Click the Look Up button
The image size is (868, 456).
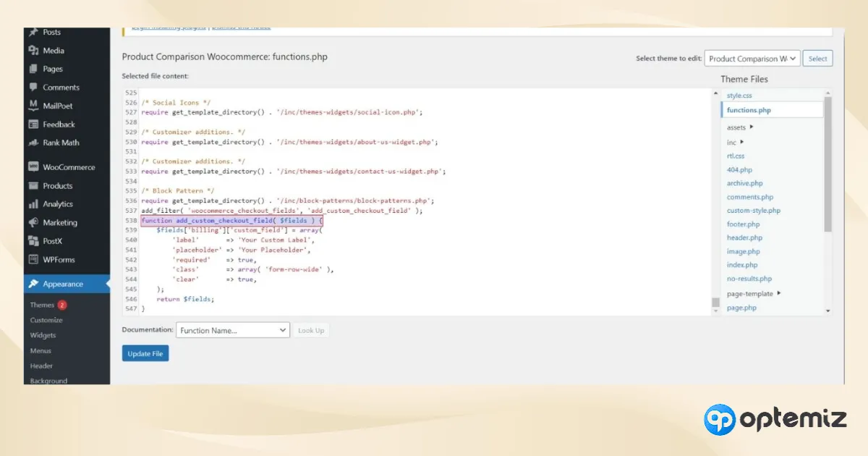pyautogui.click(x=311, y=330)
